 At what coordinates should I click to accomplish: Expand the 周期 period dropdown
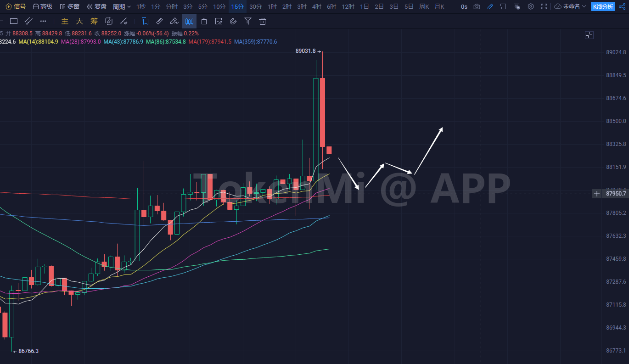pyautogui.click(x=122, y=6)
